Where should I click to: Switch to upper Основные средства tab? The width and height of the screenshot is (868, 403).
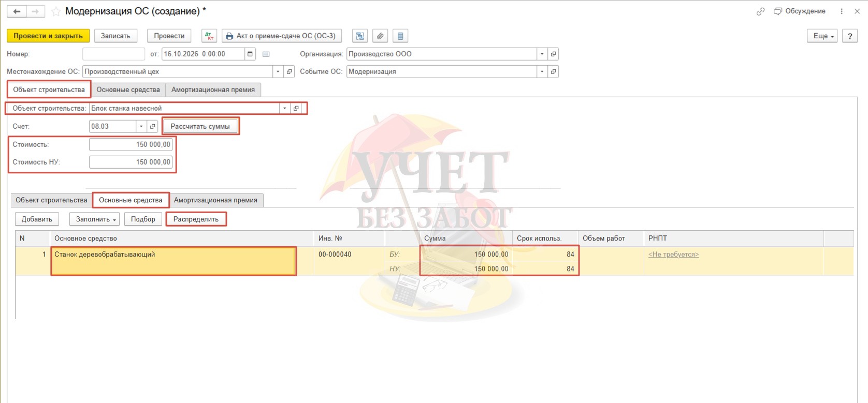click(x=128, y=89)
